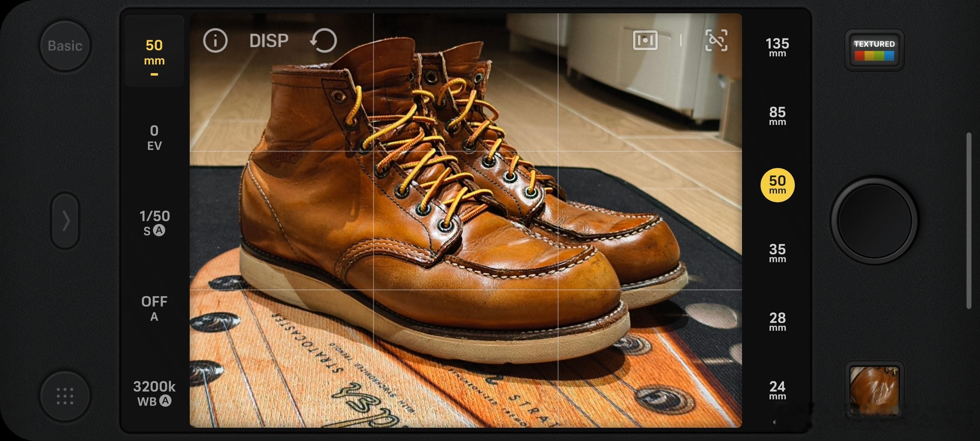The image size is (980, 441).
Task: Toggle the DISP display overlay
Action: tap(269, 41)
